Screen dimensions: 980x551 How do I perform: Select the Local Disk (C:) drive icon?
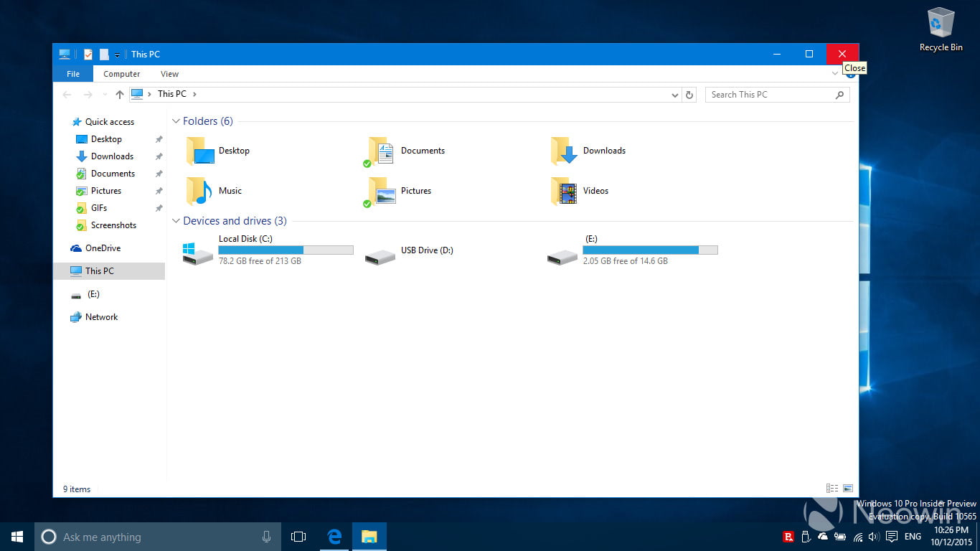pyautogui.click(x=199, y=252)
